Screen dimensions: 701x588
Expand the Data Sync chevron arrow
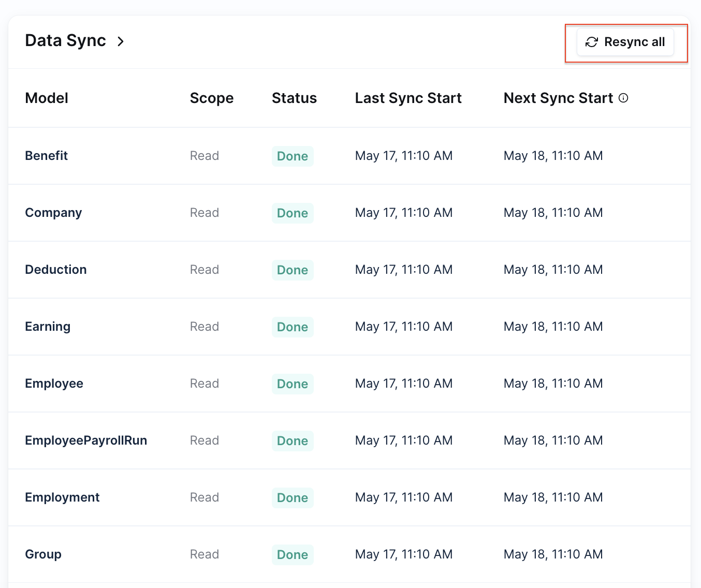coord(121,41)
